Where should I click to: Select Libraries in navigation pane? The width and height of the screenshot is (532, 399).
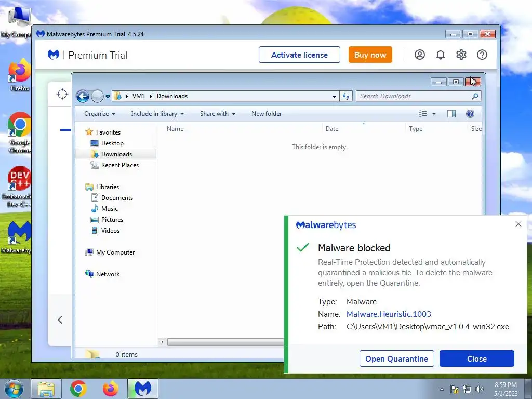pyautogui.click(x=107, y=187)
